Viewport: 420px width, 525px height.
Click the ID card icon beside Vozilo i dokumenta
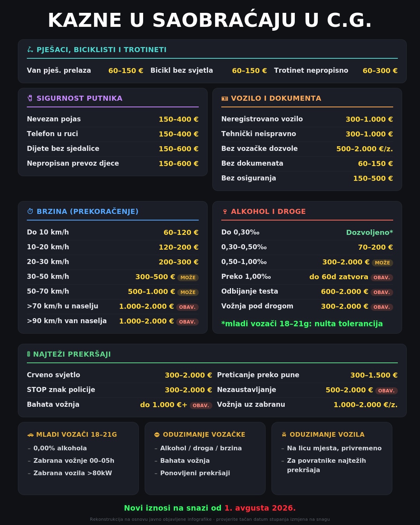(225, 99)
